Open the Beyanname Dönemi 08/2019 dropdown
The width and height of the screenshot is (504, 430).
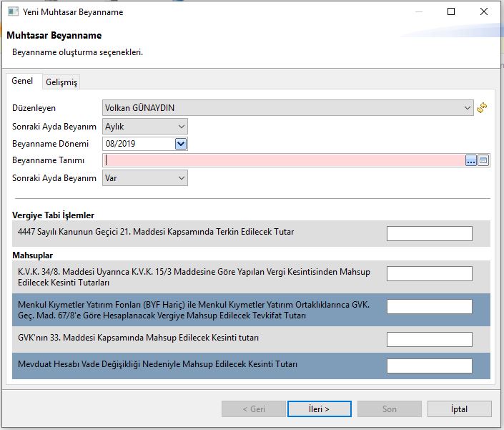click(181, 144)
